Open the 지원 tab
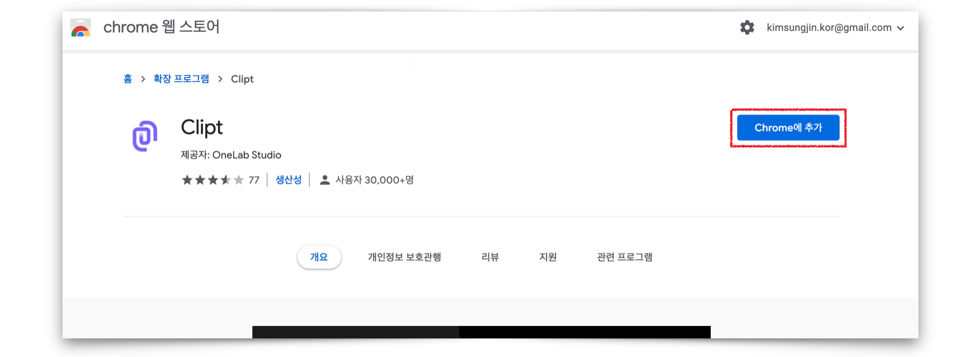The height and width of the screenshot is (357, 980). 548,257
